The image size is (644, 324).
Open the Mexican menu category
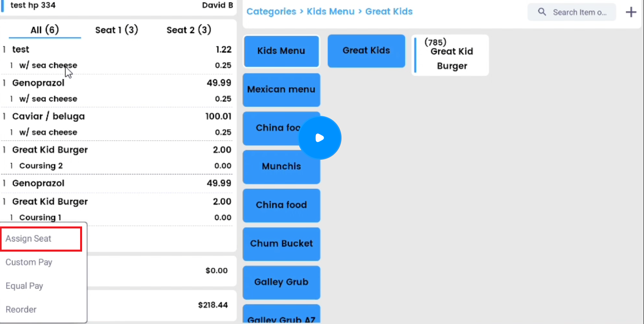coord(281,89)
